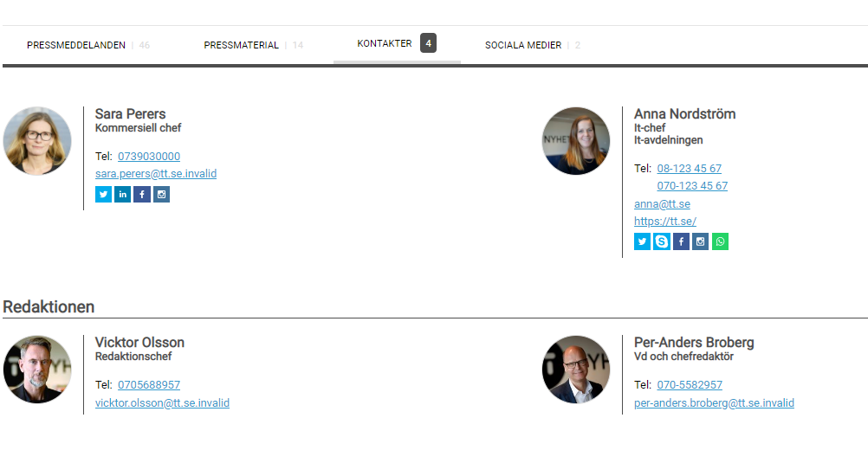Open Sara Perers' LinkedIn icon
This screenshot has width=868, height=476.
click(x=122, y=195)
